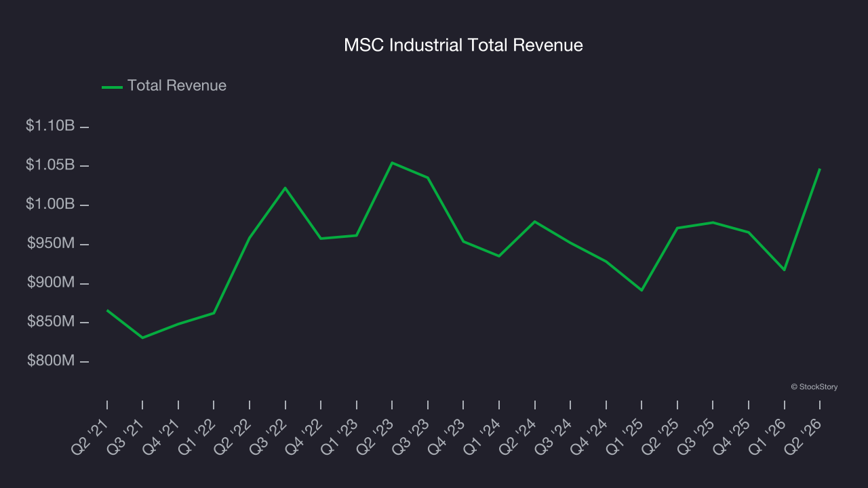
Task: Pick the "Q1 '26" quarter label
Action: [x=767, y=436]
